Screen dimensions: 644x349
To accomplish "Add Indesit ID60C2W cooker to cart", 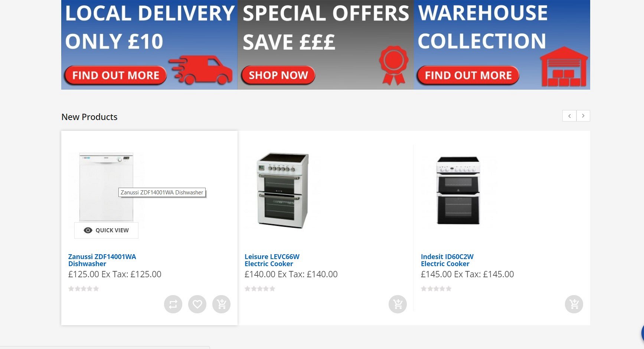I will (574, 304).
